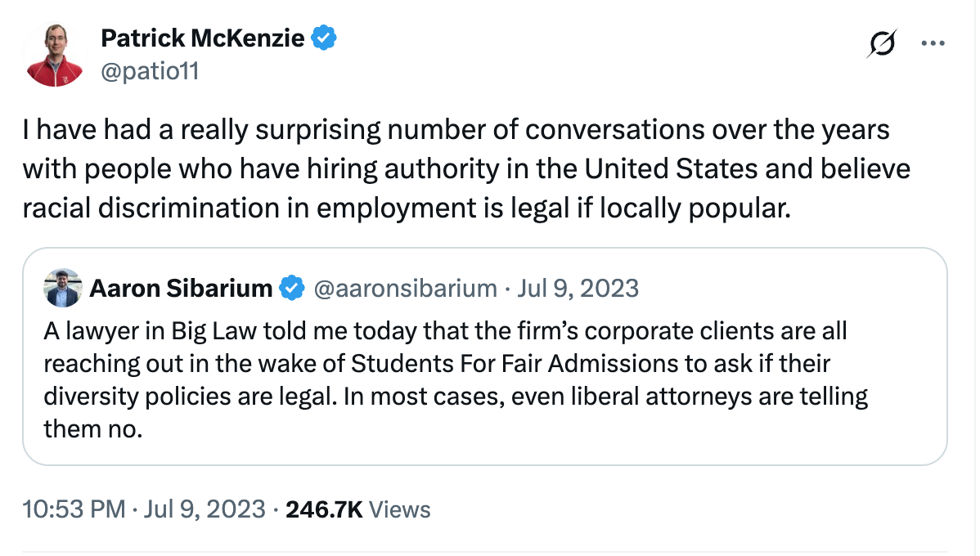Open the quoted tweet about Big Law

tap(485, 356)
